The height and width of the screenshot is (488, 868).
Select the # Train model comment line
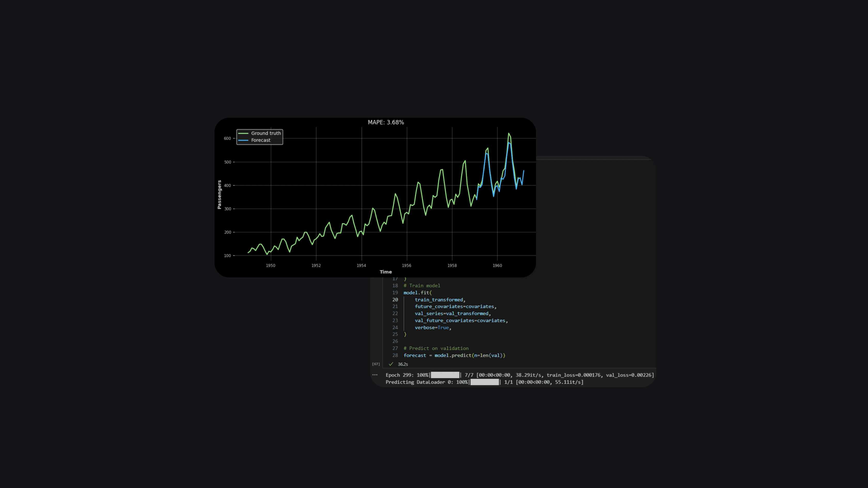[x=422, y=286]
